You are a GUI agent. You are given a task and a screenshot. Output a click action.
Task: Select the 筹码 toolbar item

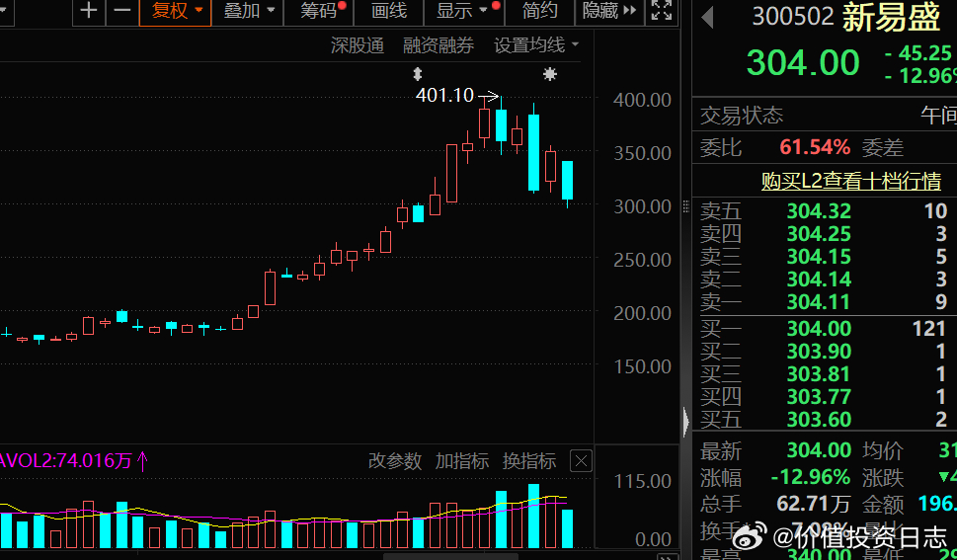[x=319, y=11]
